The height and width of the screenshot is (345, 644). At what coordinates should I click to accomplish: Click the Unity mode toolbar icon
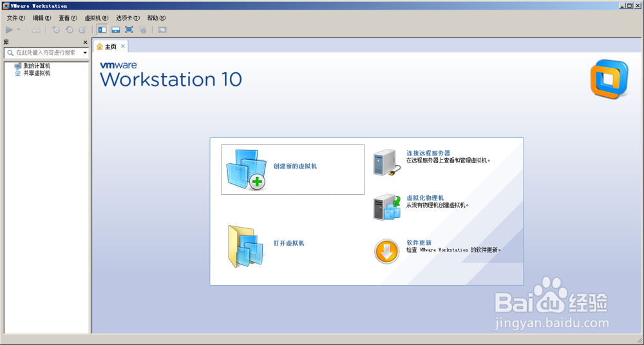coord(142,30)
